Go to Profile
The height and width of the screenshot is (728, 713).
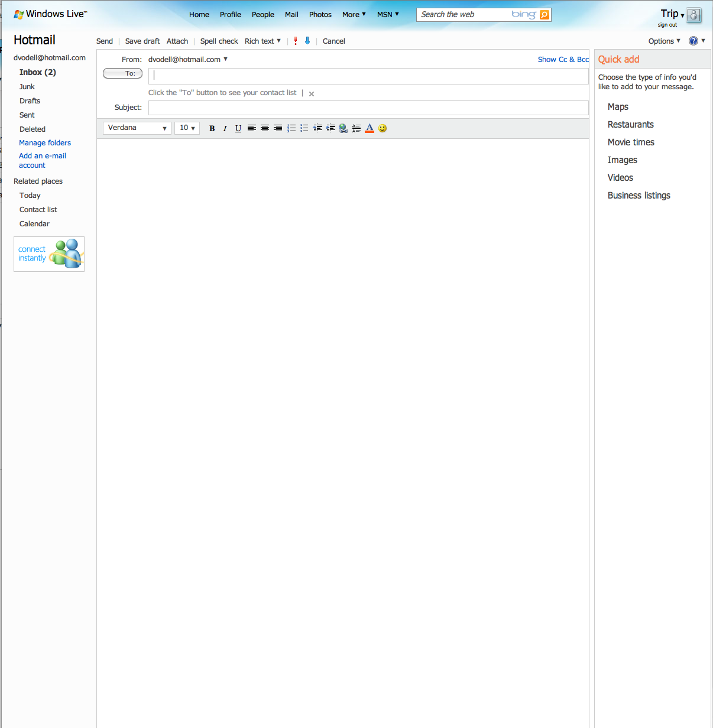(231, 14)
